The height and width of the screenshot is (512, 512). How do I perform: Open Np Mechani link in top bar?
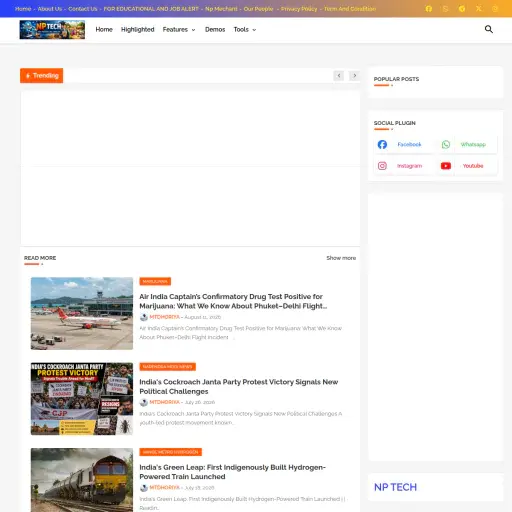coord(221,9)
